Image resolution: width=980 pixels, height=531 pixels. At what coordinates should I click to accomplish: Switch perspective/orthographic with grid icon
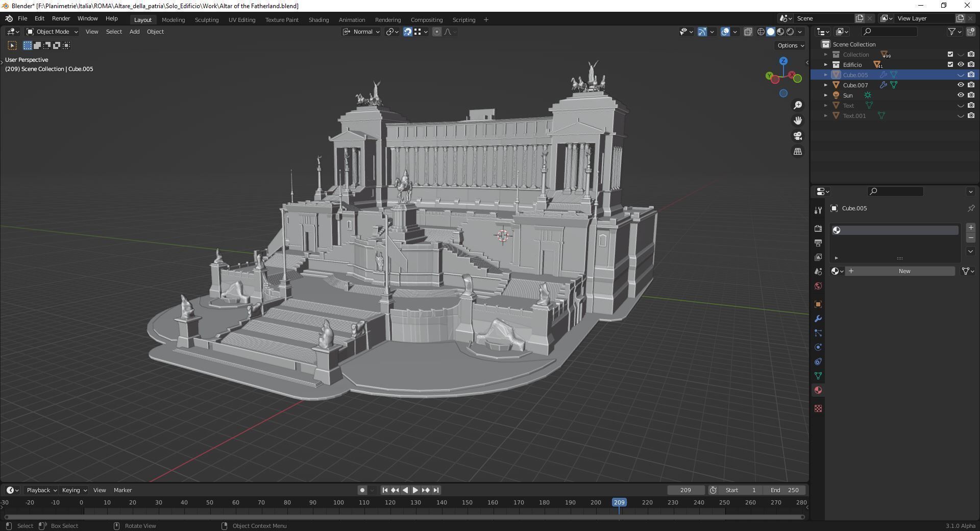coord(798,151)
